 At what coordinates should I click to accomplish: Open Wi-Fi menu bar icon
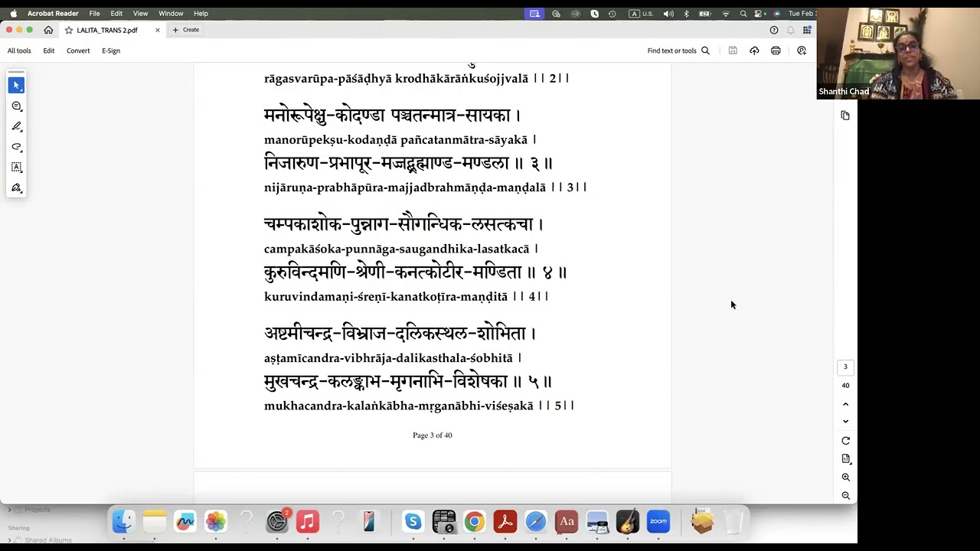[725, 13]
